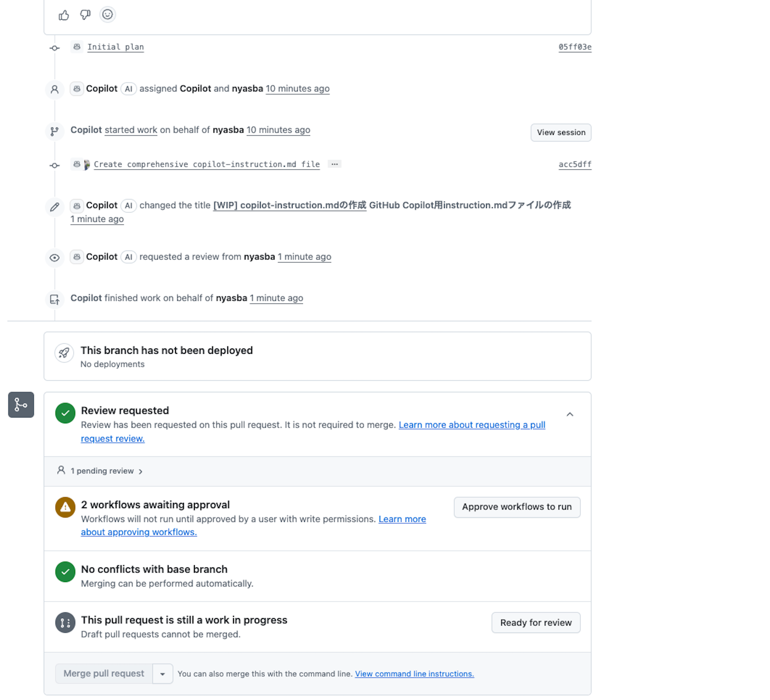Click Approve workflows to run
Image resolution: width=770 pixels, height=700 pixels.
point(517,507)
